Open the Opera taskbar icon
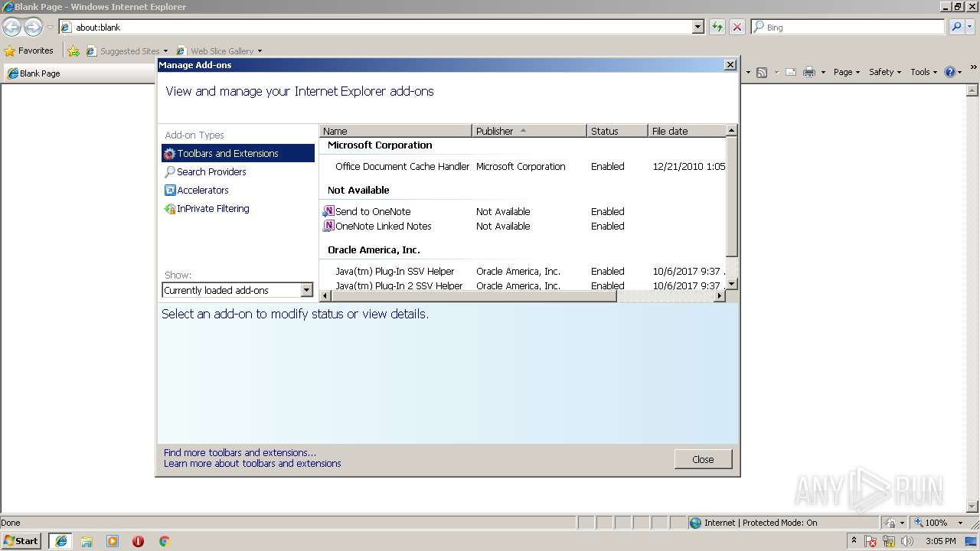The image size is (980, 551). click(x=138, y=541)
